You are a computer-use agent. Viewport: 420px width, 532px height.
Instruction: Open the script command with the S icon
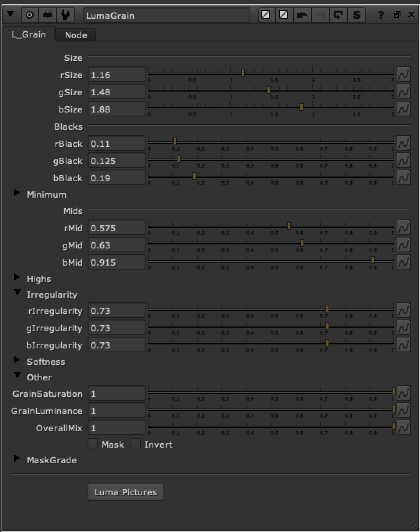click(356, 15)
